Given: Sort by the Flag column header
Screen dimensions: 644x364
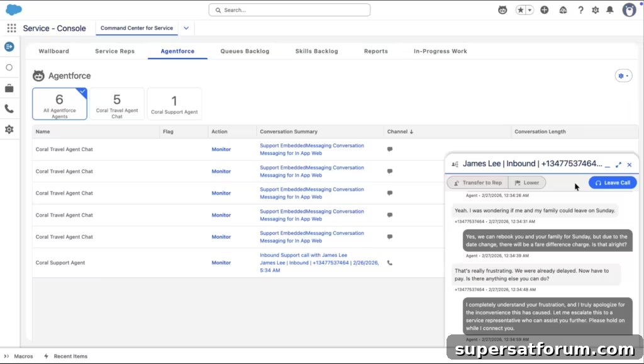Looking at the screenshot, I should (x=184, y=132).
